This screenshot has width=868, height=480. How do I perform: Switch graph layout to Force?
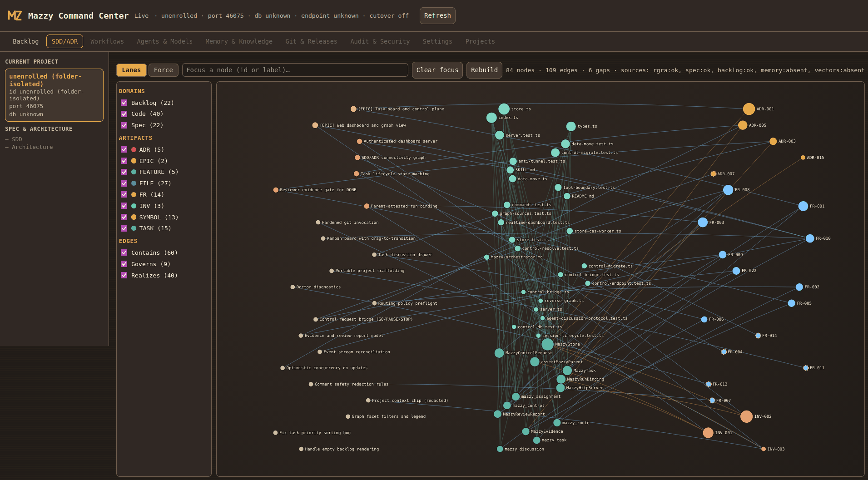tap(164, 70)
